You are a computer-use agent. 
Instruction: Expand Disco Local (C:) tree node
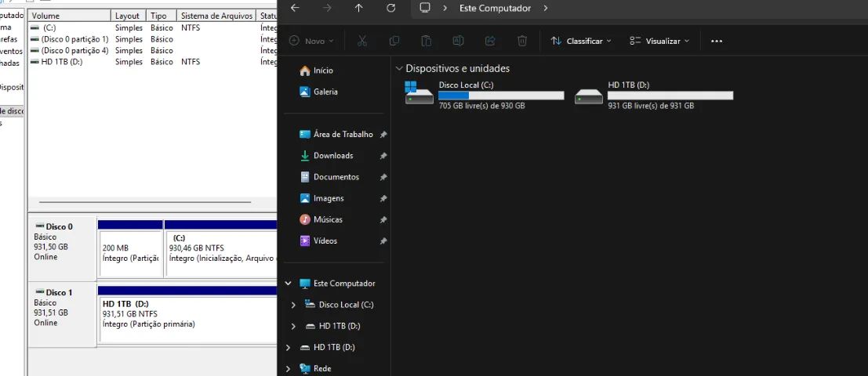293,305
